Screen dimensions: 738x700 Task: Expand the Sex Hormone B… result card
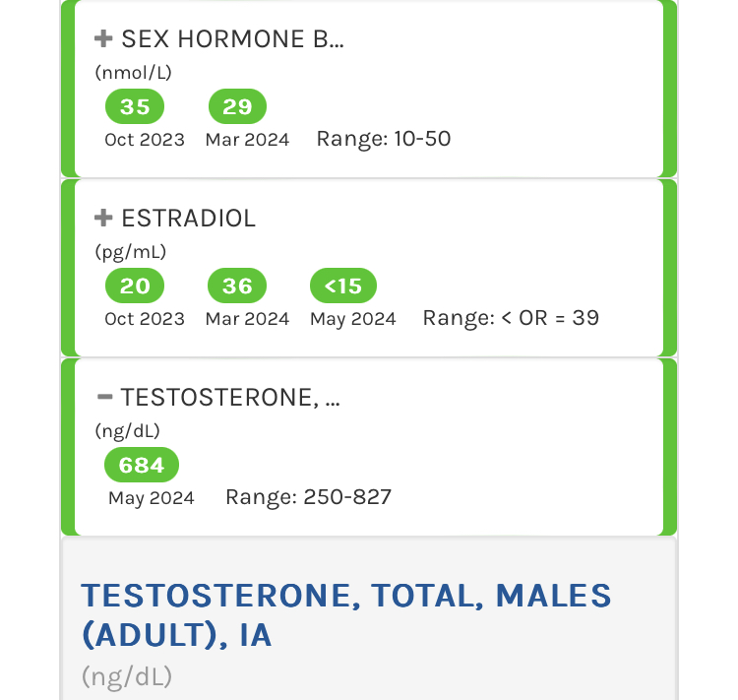[103, 39]
